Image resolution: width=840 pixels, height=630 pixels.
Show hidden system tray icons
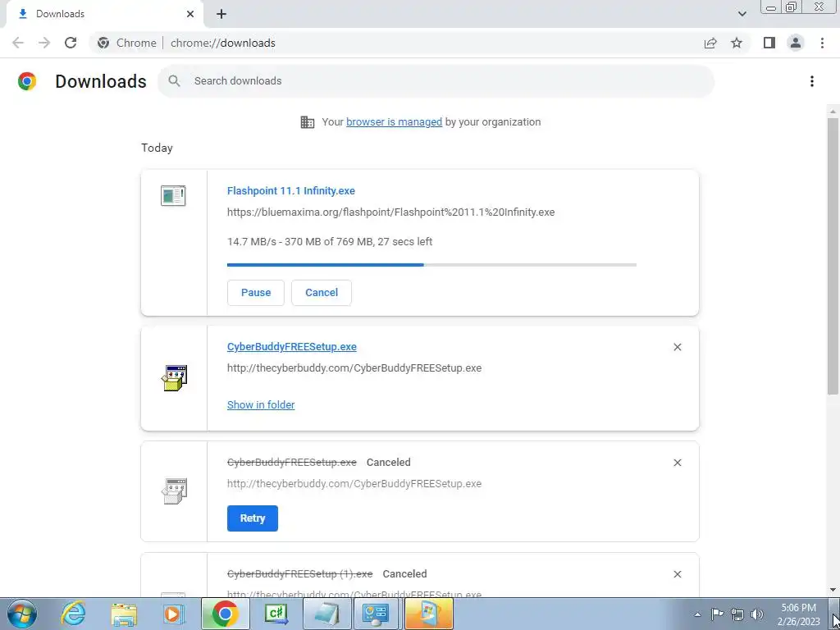coord(697,614)
